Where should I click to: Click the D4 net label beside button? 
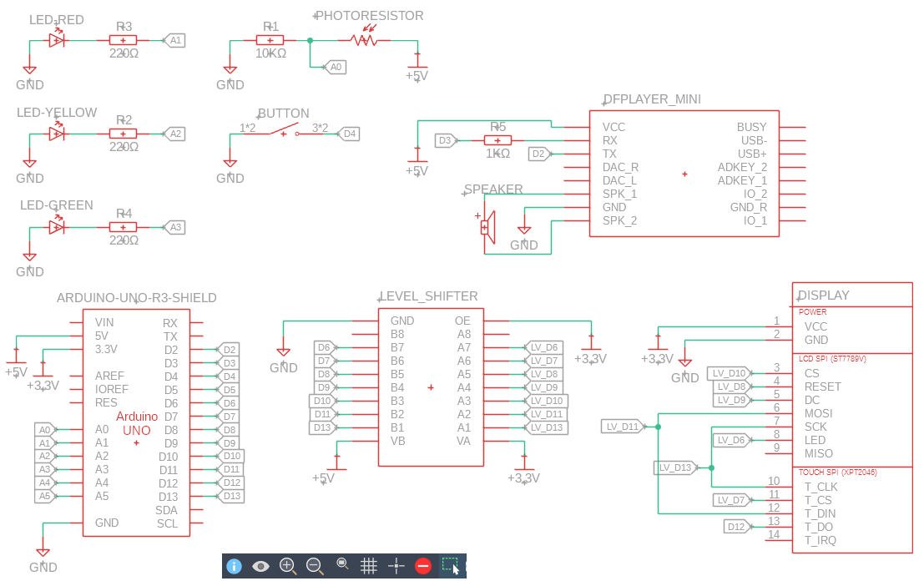(348, 134)
